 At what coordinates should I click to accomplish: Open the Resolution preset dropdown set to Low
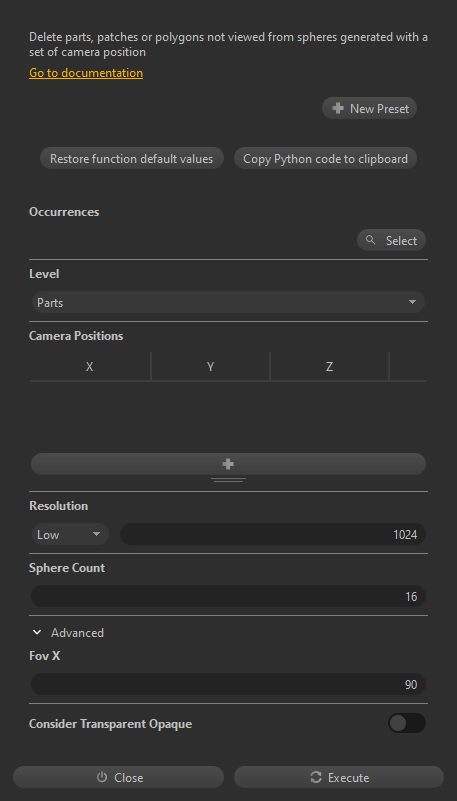pyautogui.click(x=70, y=534)
